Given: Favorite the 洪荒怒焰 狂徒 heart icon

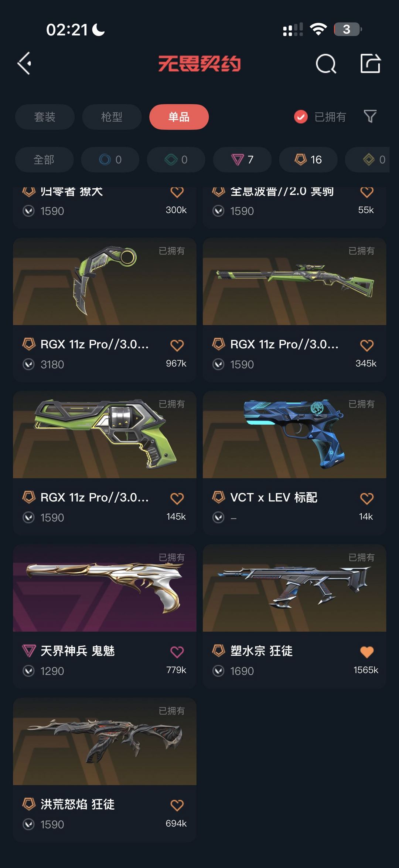Looking at the screenshot, I should coord(177,805).
